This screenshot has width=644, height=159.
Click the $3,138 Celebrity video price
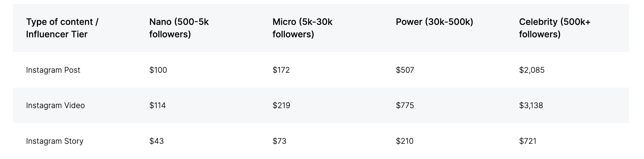531,105
